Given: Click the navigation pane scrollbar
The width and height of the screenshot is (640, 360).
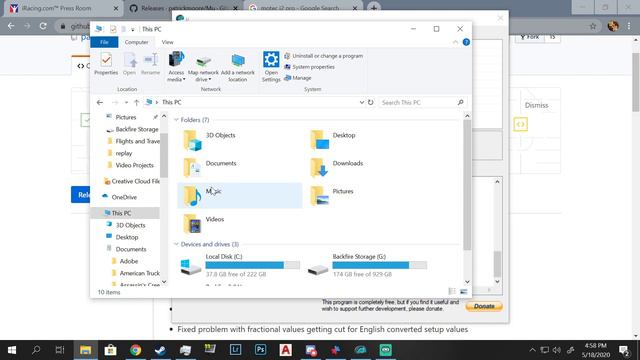Looking at the screenshot, I should point(164,155).
